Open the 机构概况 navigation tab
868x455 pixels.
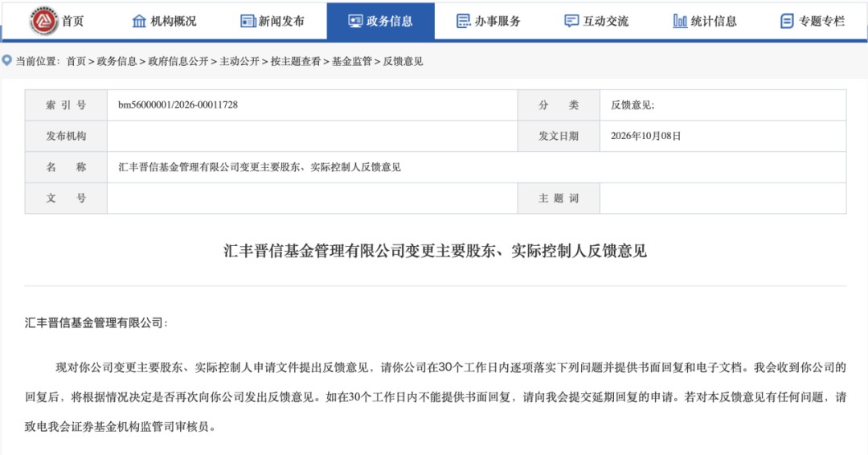(174, 21)
